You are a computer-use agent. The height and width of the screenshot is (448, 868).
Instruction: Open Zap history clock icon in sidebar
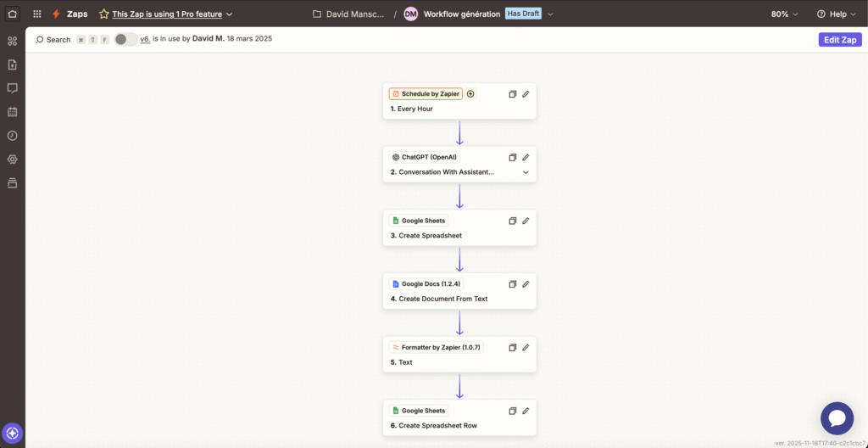pos(12,136)
